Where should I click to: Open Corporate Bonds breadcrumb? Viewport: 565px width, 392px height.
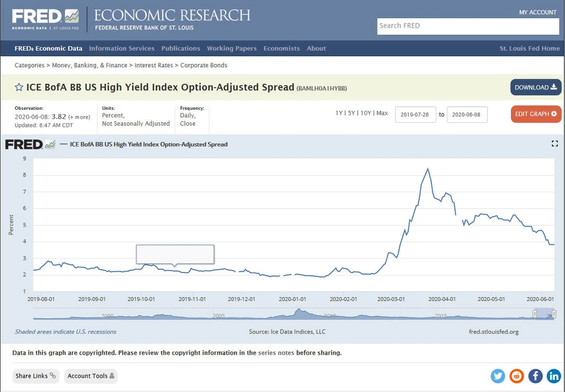[x=204, y=65]
